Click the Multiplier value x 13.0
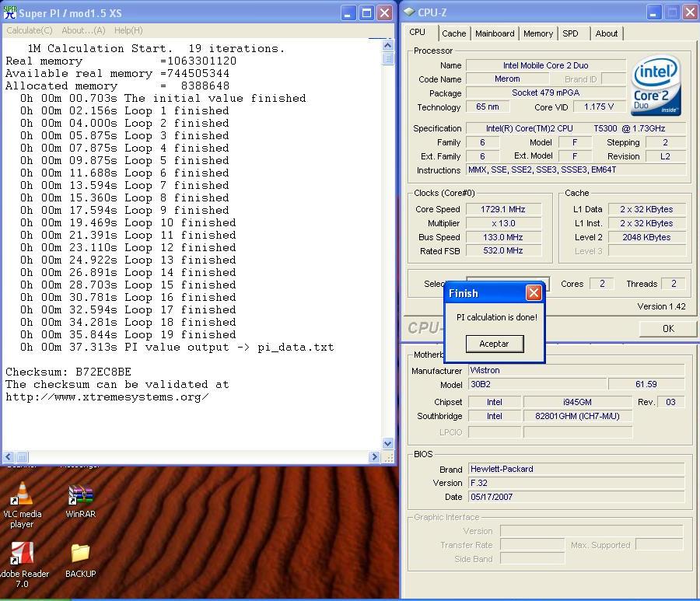The width and height of the screenshot is (700, 601). (503, 223)
